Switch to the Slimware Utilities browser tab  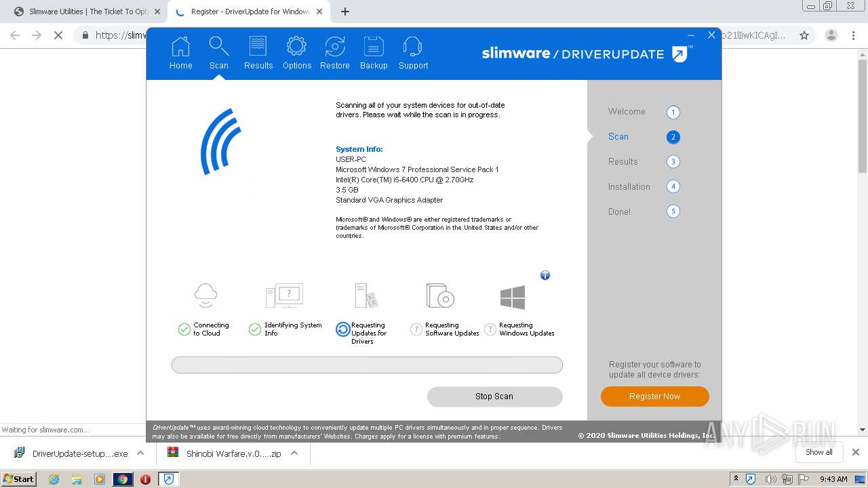[x=87, y=12]
